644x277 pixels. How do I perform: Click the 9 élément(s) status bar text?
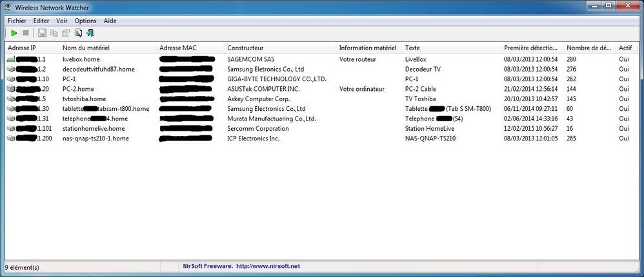tap(22, 267)
